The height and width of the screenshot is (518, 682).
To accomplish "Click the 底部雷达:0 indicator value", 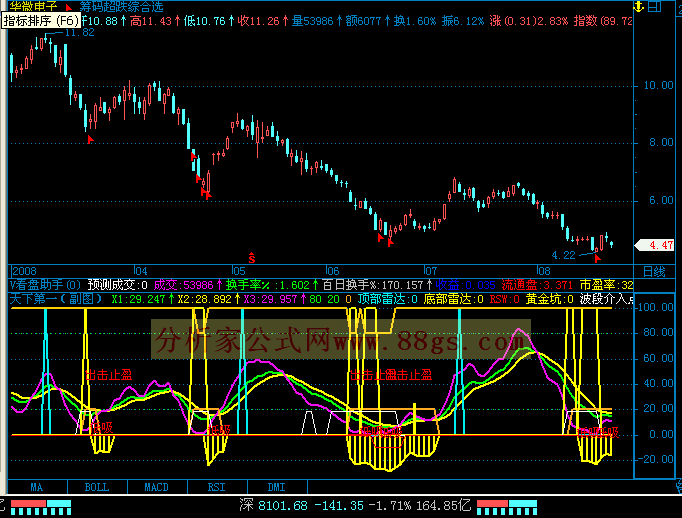I will (454, 299).
